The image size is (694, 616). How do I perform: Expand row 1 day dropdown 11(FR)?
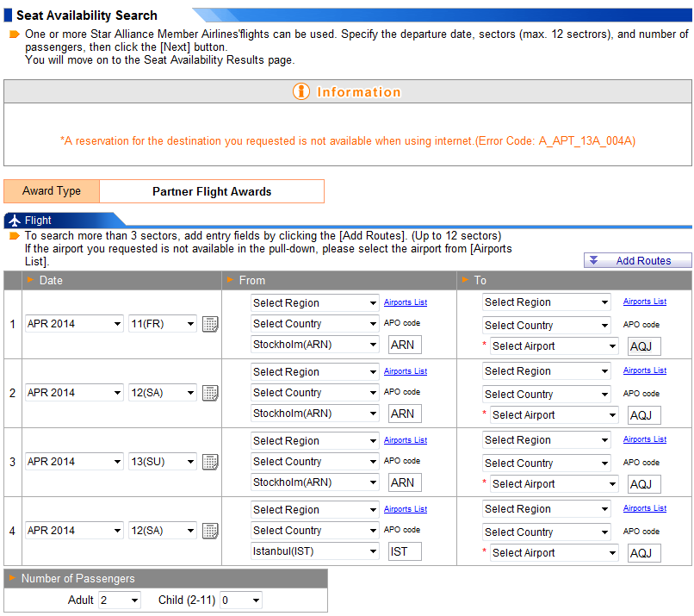tap(162, 324)
